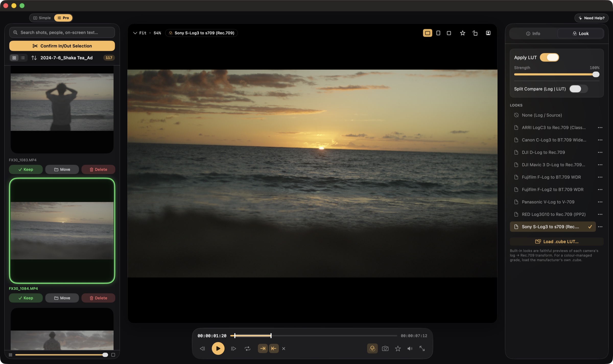
Task: Switch to Pro mode
Action: coord(63,18)
